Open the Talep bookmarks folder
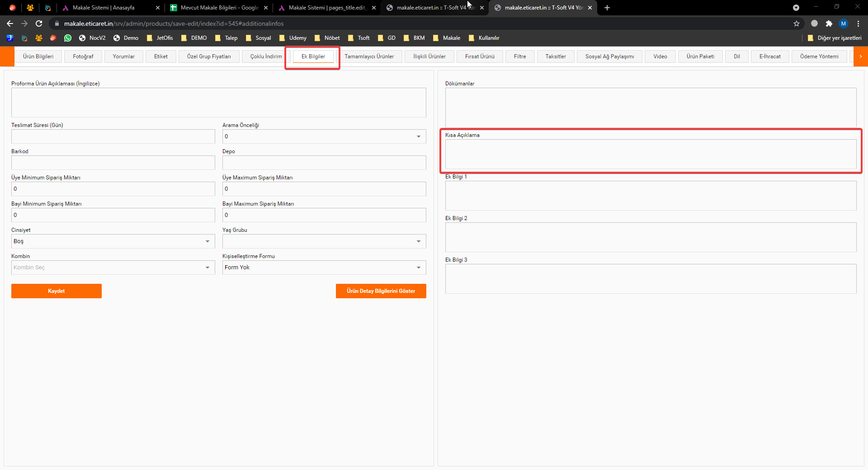The width and height of the screenshot is (868, 470). (226, 38)
